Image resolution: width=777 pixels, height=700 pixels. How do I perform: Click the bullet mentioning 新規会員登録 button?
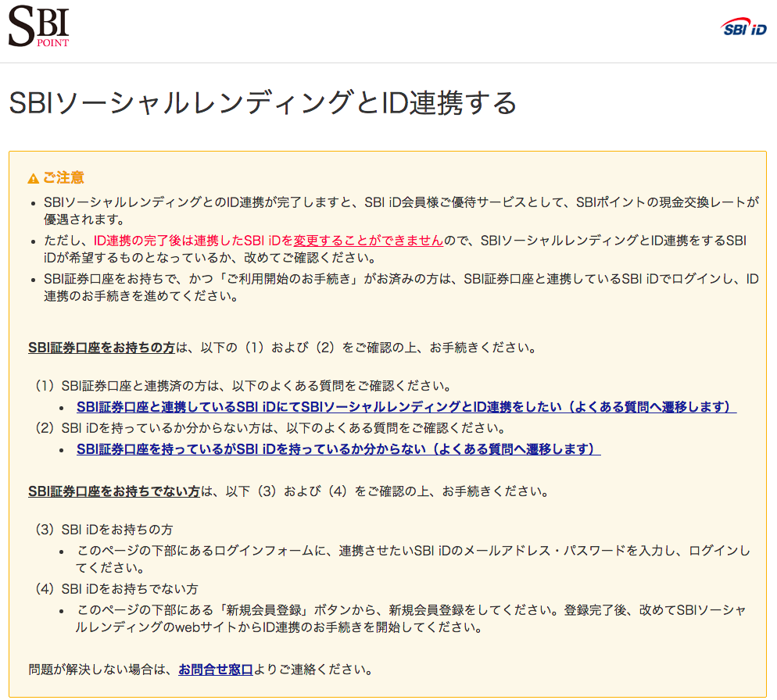(x=411, y=618)
